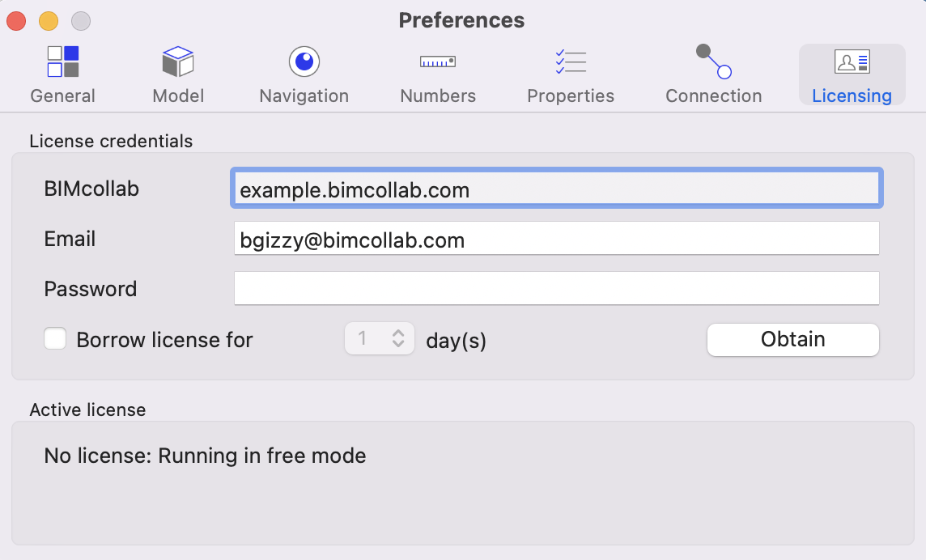The height and width of the screenshot is (560, 926).
Task: Click the Licensing ID card icon
Action: point(852,62)
